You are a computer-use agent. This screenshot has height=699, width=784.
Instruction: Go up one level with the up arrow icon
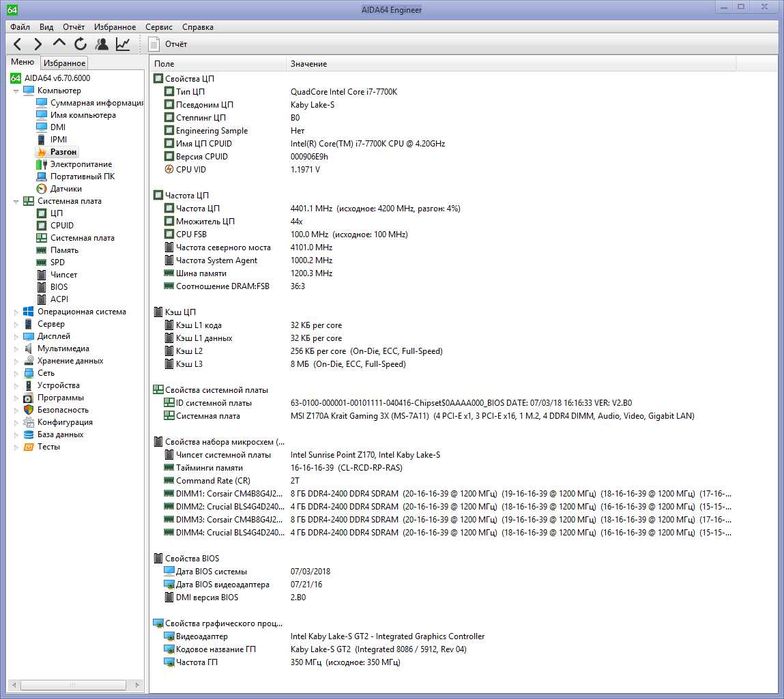[x=59, y=44]
